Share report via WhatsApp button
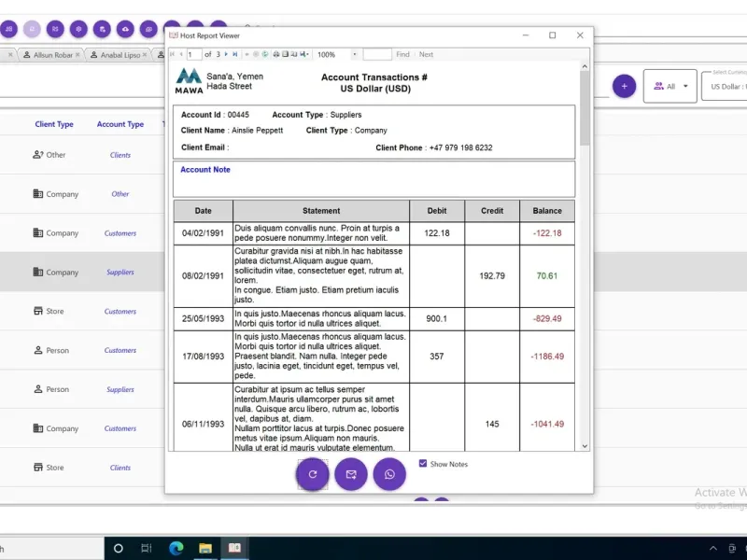The image size is (747, 560). tap(389, 474)
